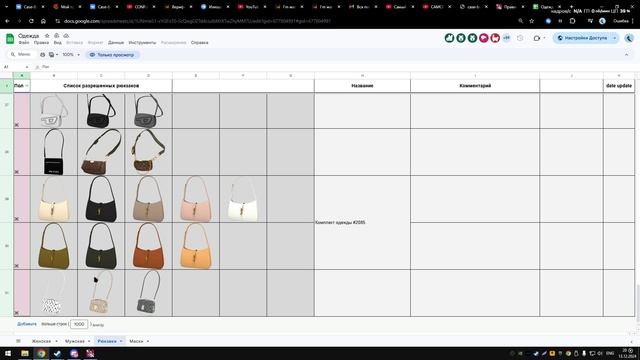Screen dimensions: 640x360
Task: Reload the page with the browser refresh icon
Action: click(x=31, y=21)
